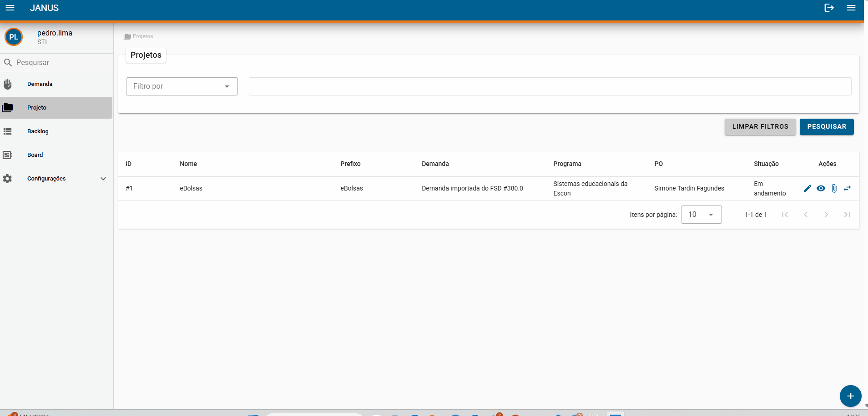This screenshot has height=416, width=868.
Task: Click the logout icon in header
Action: pyautogui.click(x=829, y=8)
